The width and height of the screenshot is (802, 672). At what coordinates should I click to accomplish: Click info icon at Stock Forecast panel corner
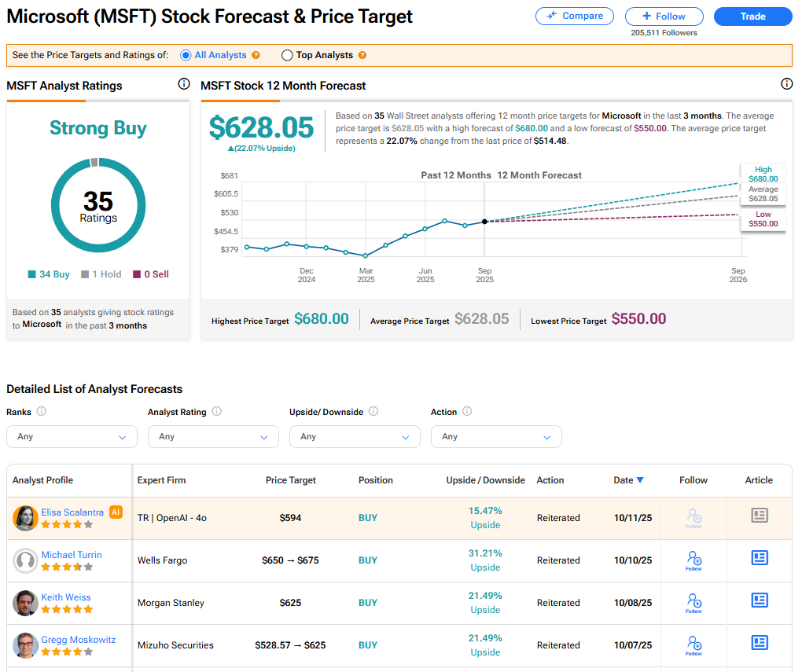point(786,84)
